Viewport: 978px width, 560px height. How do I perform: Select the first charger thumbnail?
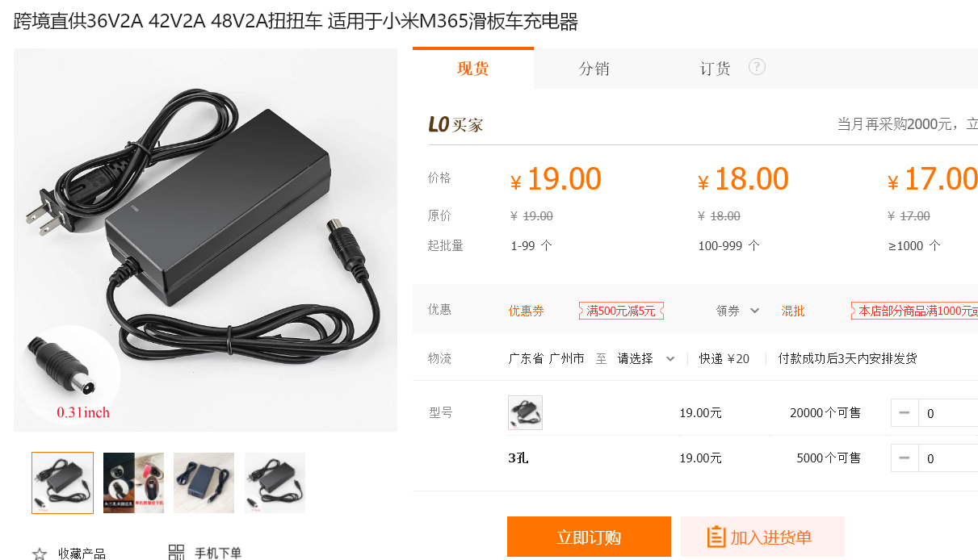pos(62,483)
